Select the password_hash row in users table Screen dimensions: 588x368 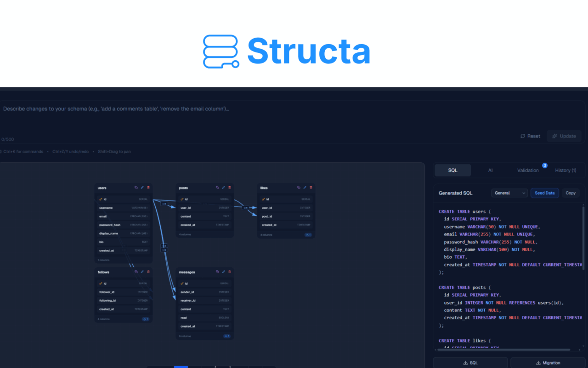(x=123, y=225)
